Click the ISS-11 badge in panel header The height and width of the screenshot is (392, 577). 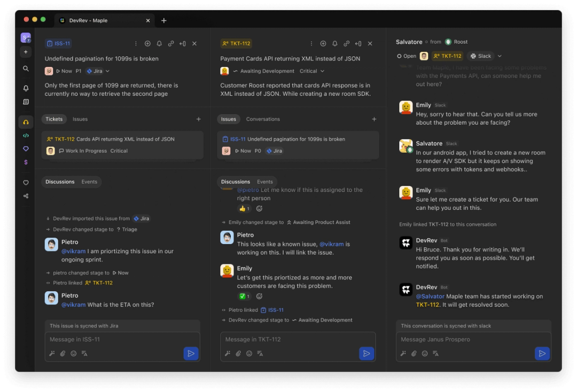[58, 43]
